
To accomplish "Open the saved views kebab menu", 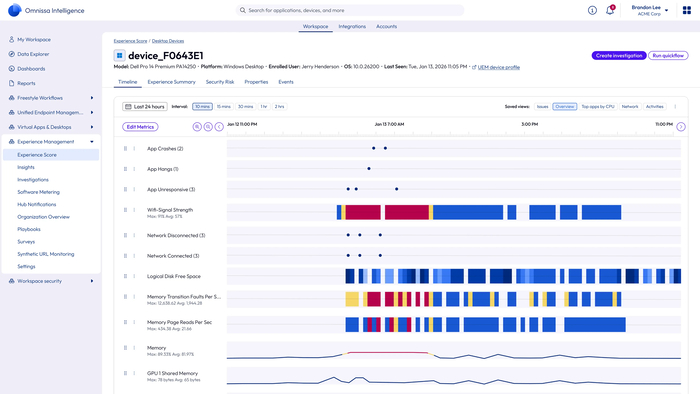I will tap(675, 107).
